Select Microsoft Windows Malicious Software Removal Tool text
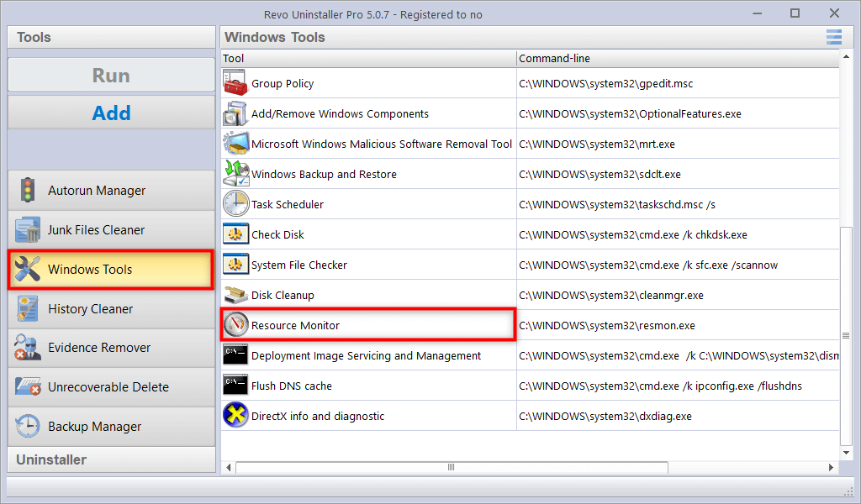This screenshot has height=504, width=861. coord(382,144)
